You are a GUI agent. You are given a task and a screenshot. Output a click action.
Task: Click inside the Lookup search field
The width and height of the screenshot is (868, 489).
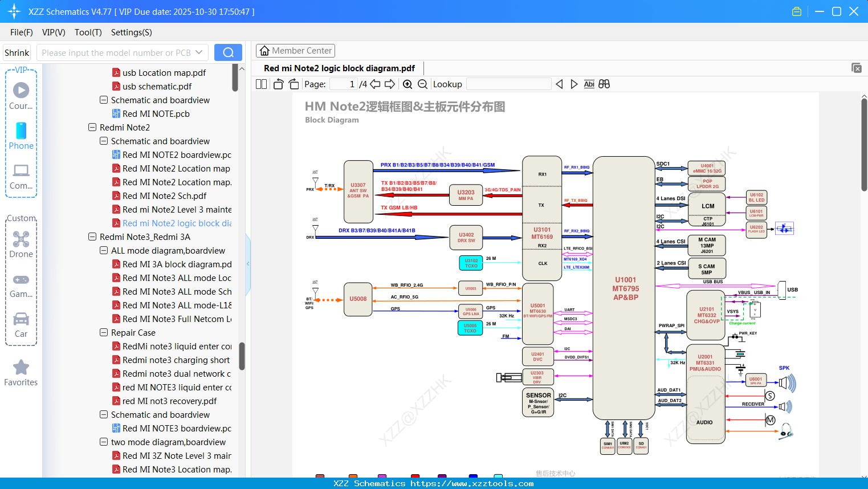509,84
